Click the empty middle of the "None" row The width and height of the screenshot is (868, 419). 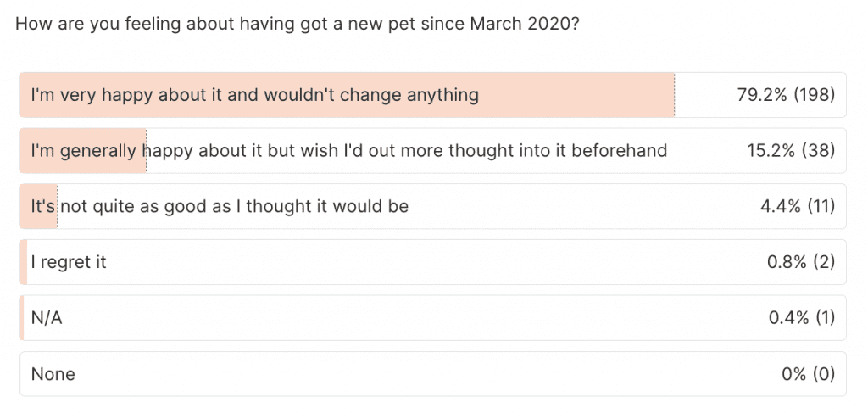(424, 374)
